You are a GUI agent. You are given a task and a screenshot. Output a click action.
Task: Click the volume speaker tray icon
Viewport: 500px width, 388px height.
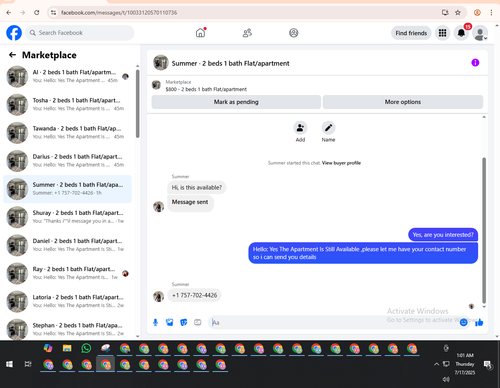[x=446, y=380]
